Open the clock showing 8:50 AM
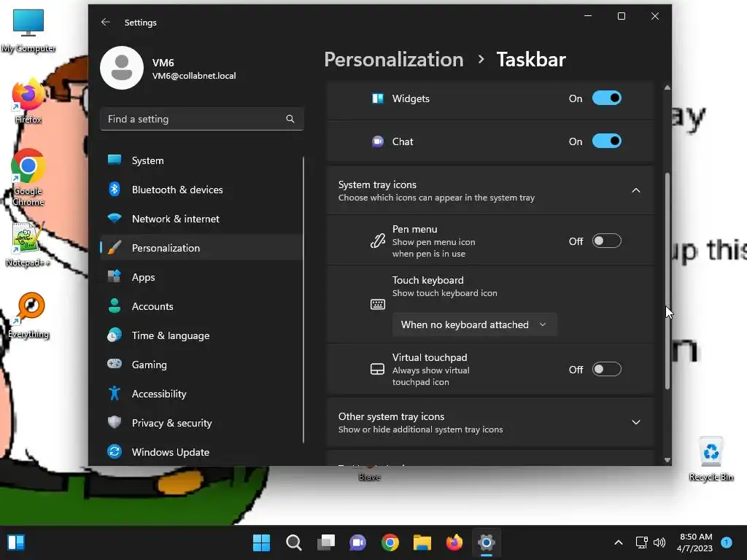 pyautogui.click(x=695, y=542)
